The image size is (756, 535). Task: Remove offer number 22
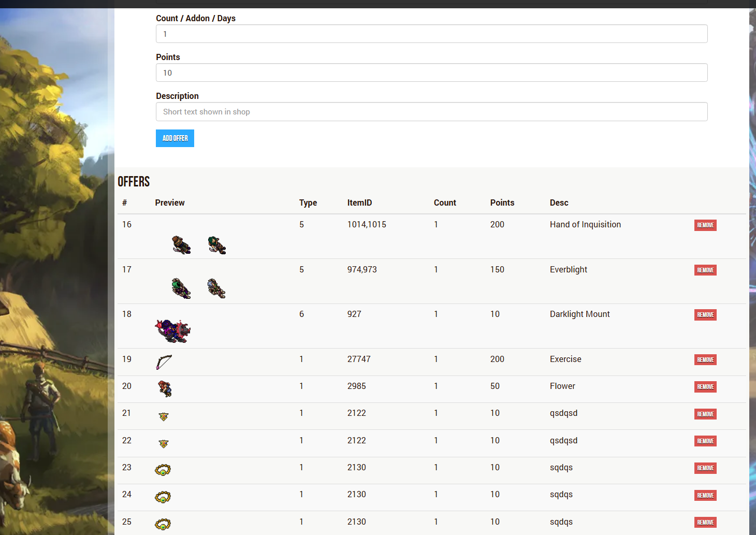point(705,441)
